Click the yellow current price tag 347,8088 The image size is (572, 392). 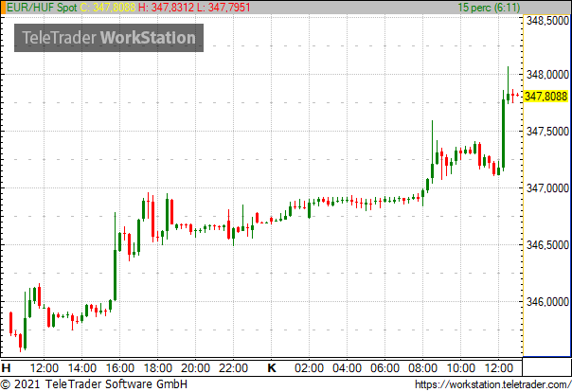tap(546, 97)
